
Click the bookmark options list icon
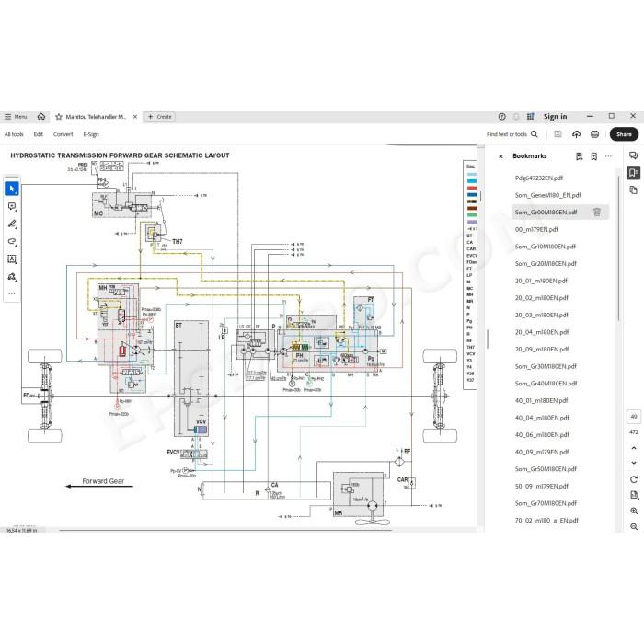coord(579,156)
